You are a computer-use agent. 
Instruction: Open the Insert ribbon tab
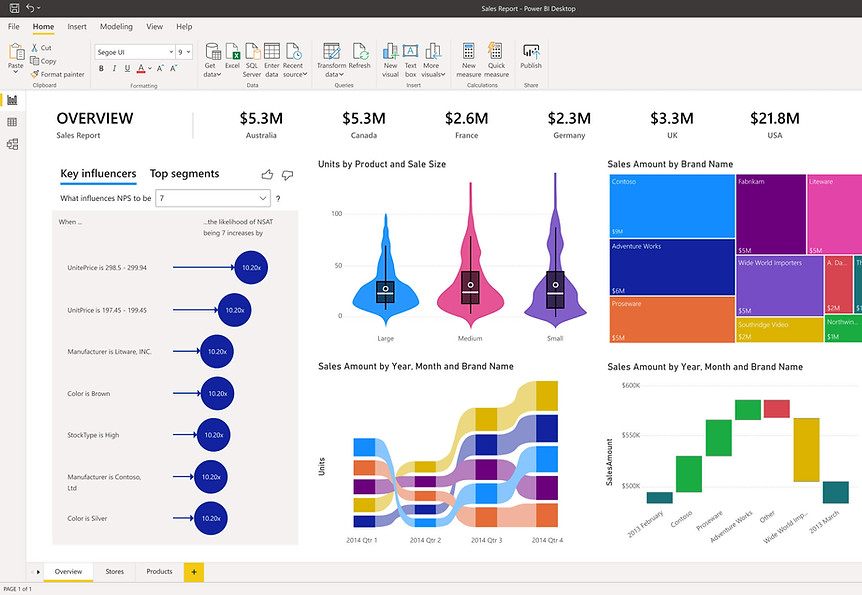tap(77, 26)
